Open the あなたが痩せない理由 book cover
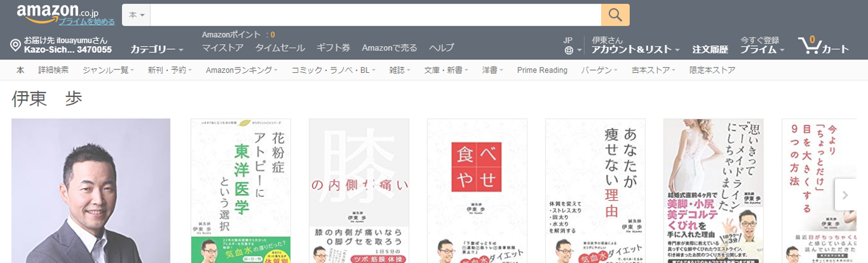Viewport: 868px width, 263px height. pyautogui.click(x=595, y=191)
